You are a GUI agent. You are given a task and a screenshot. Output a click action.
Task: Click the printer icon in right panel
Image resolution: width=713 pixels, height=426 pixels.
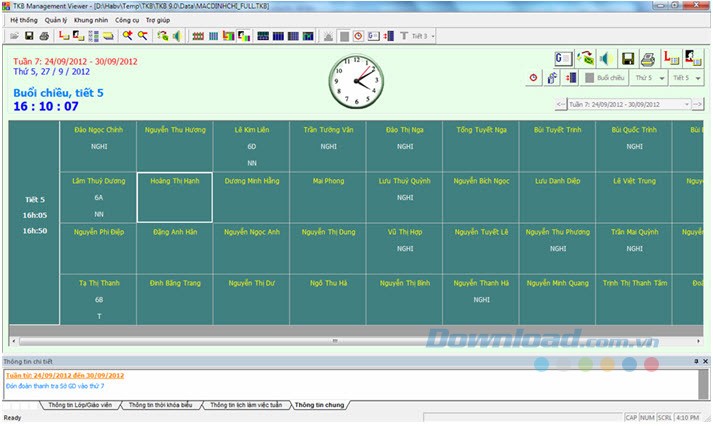tap(648, 59)
